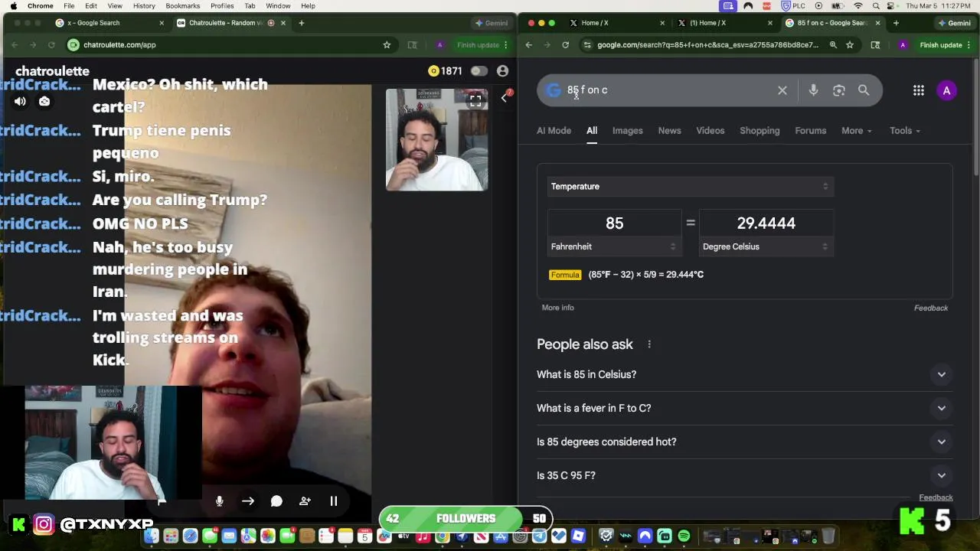Expand the self-view webcam to fullscreen

(x=475, y=99)
